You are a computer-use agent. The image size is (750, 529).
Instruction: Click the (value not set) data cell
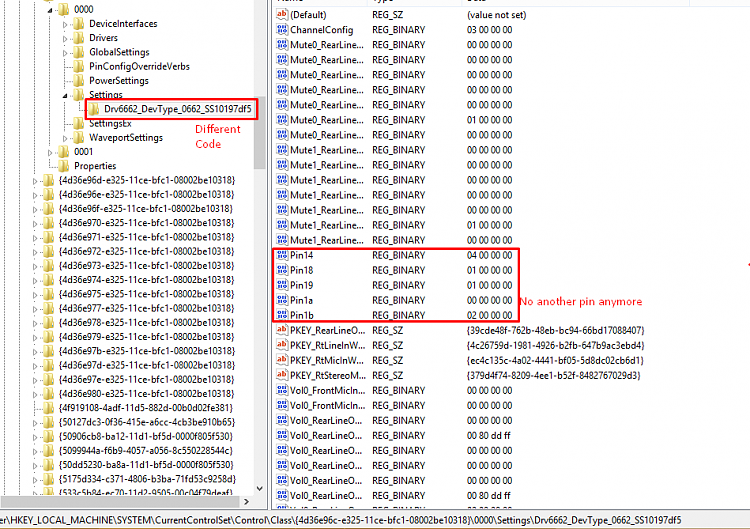(x=496, y=15)
